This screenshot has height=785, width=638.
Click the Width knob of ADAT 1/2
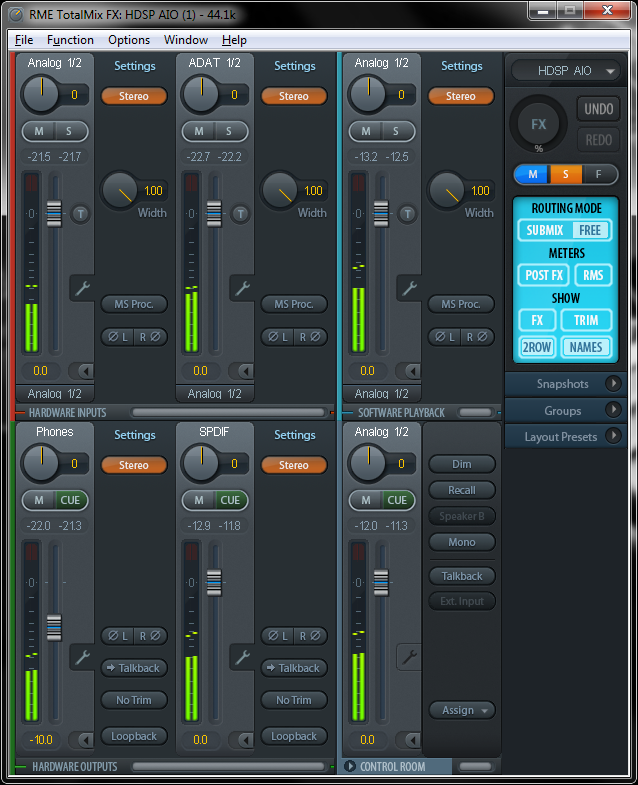[279, 190]
